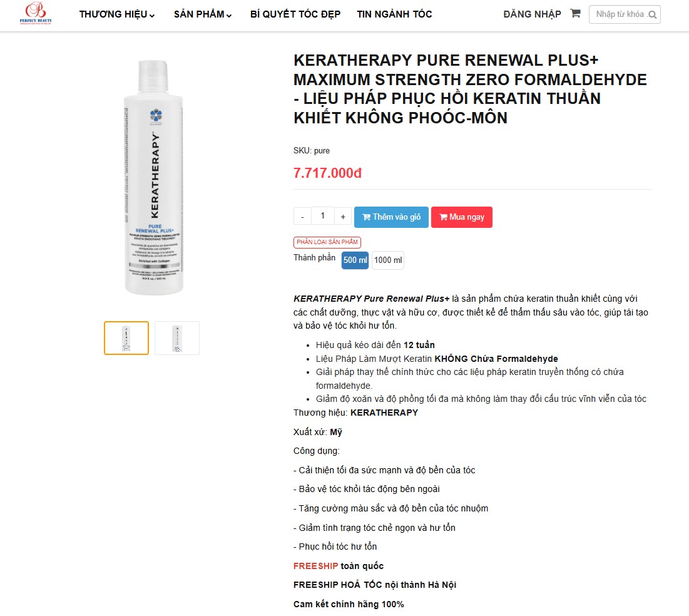Open the shopping cart icon in header

tap(574, 14)
